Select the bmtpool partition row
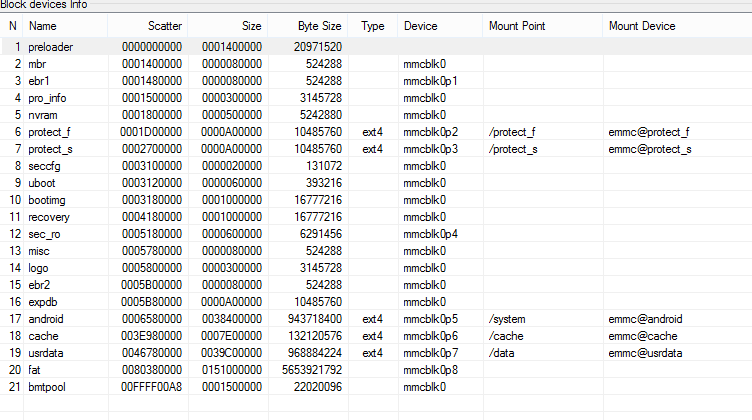Screen dimensions: 752x420 (376, 387)
